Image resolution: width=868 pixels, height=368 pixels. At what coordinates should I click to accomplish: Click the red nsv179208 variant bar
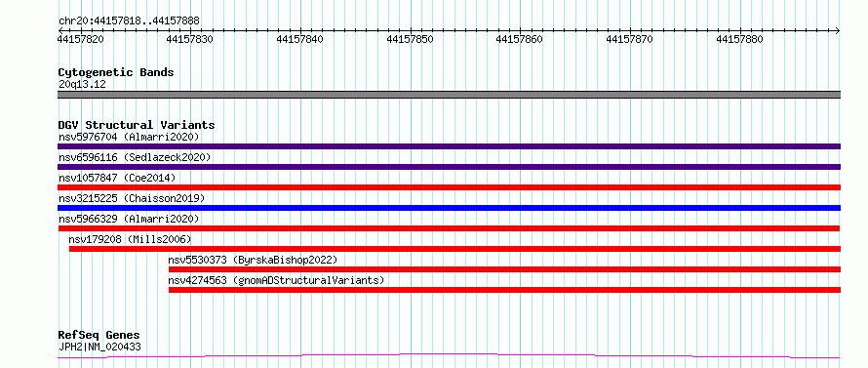click(x=454, y=249)
